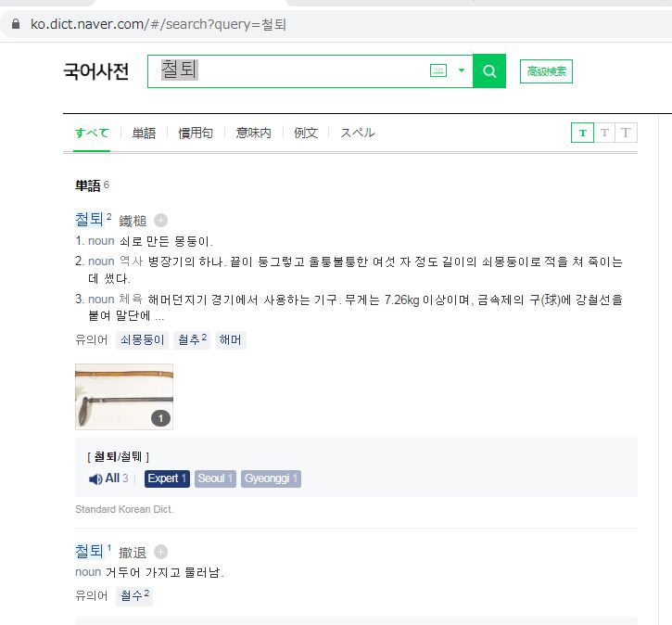Choose the Gyeonggi pronunciation button
672x625 pixels.
271,478
